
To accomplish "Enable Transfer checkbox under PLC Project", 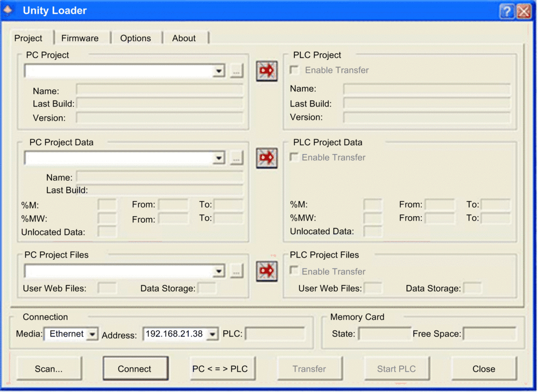I will click(x=294, y=70).
